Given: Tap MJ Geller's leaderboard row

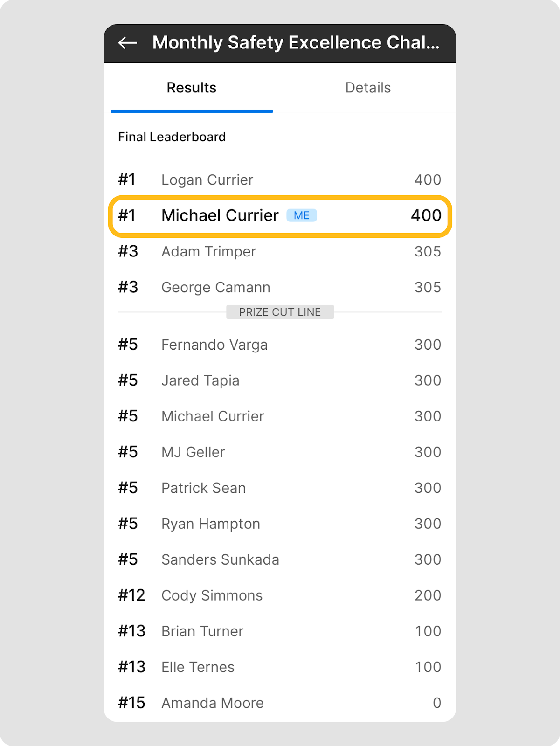Looking at the screenshot, I should pyautogui.click(x=280, y=452).
